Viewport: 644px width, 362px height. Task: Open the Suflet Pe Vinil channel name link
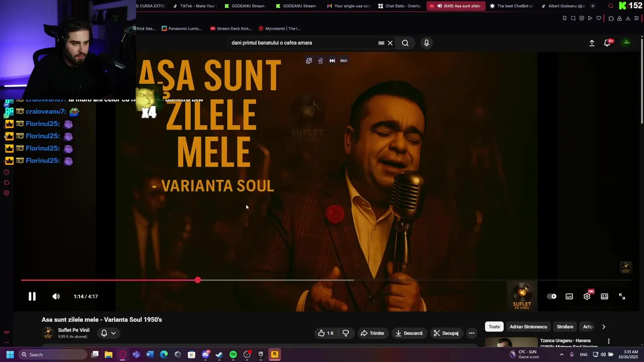coord(73,330)
